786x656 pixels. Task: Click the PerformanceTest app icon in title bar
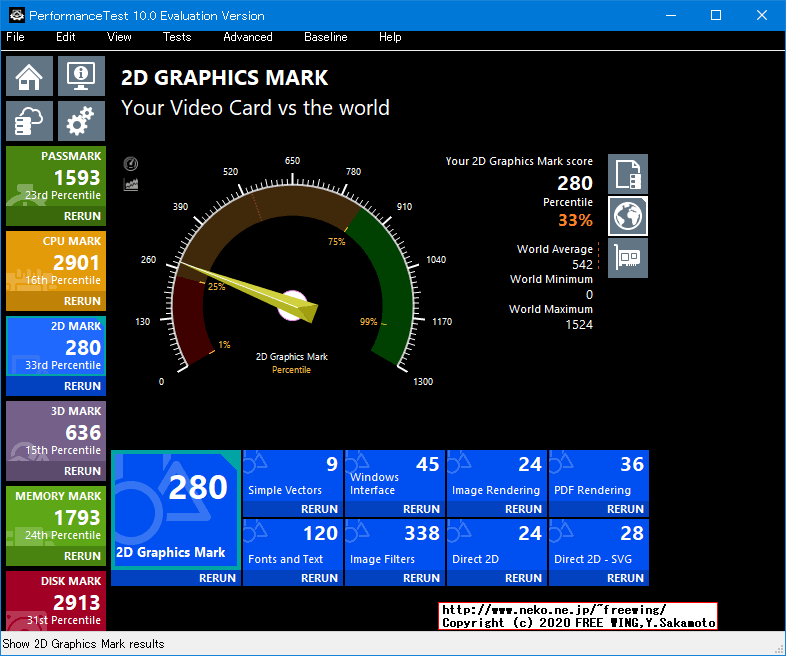click(x=17, y=15)
